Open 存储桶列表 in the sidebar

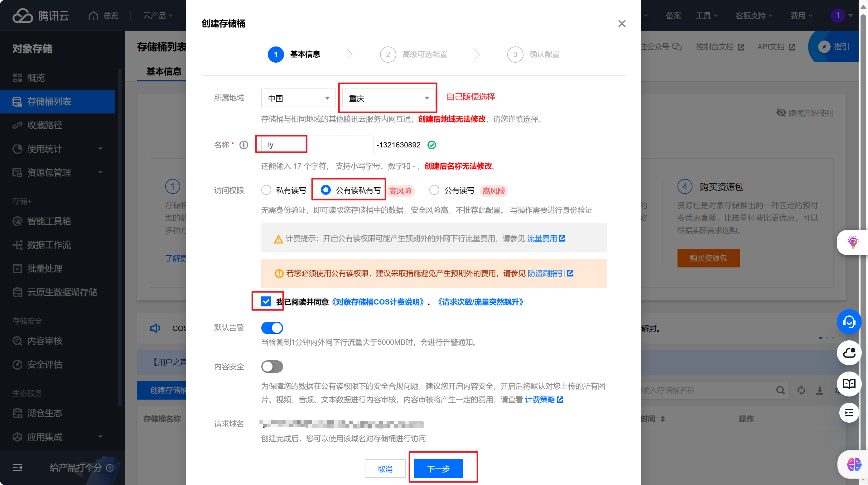click(58, 101)
